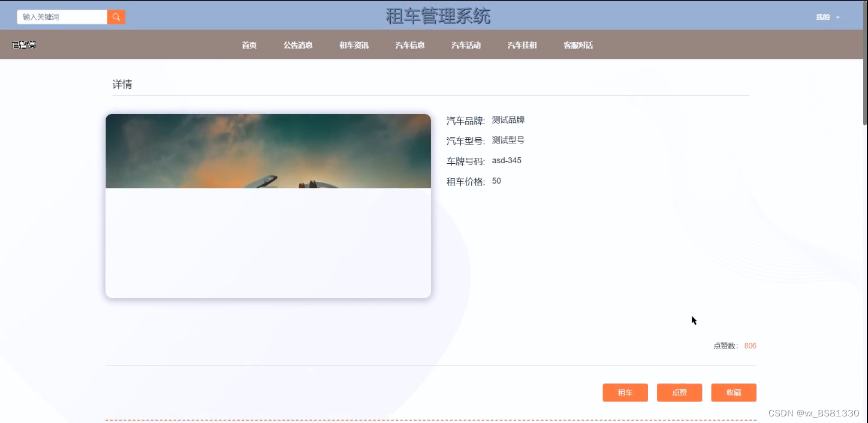Open the 租车资讯 nav item
The height and width of the screenshot is (423, 868).
coord(354,45)
